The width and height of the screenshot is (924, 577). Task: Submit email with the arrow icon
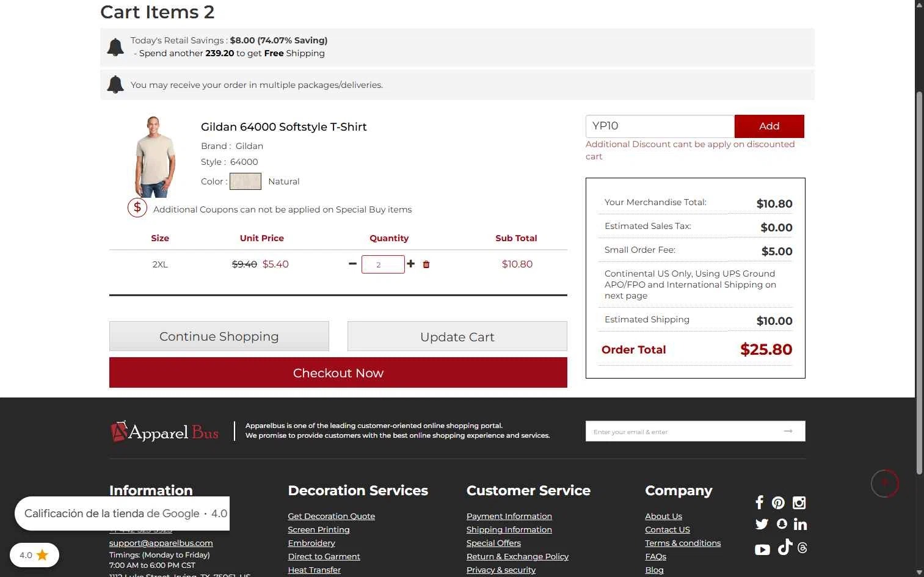(x=788, y=431)
